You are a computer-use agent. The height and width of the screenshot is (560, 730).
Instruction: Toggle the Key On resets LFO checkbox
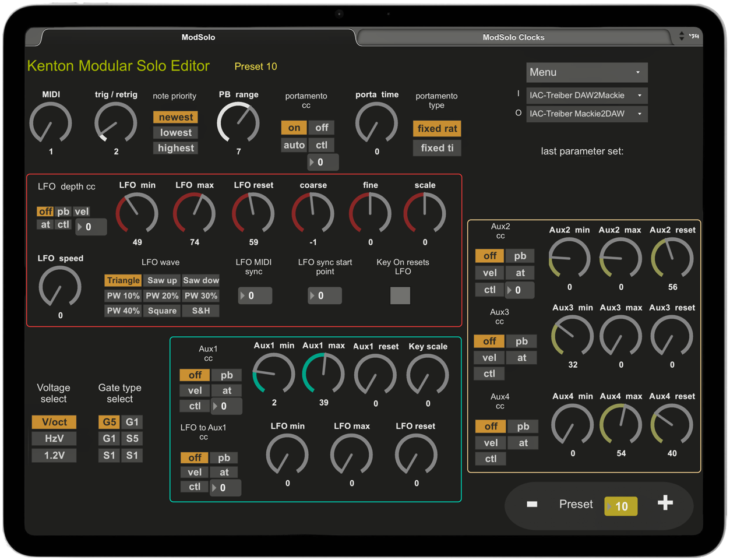[400, 295]
